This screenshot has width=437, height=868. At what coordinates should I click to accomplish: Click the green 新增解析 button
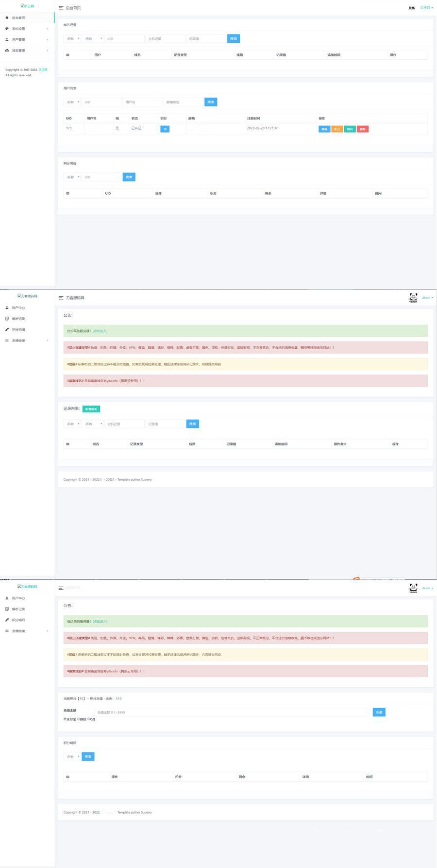pos(91,409)
